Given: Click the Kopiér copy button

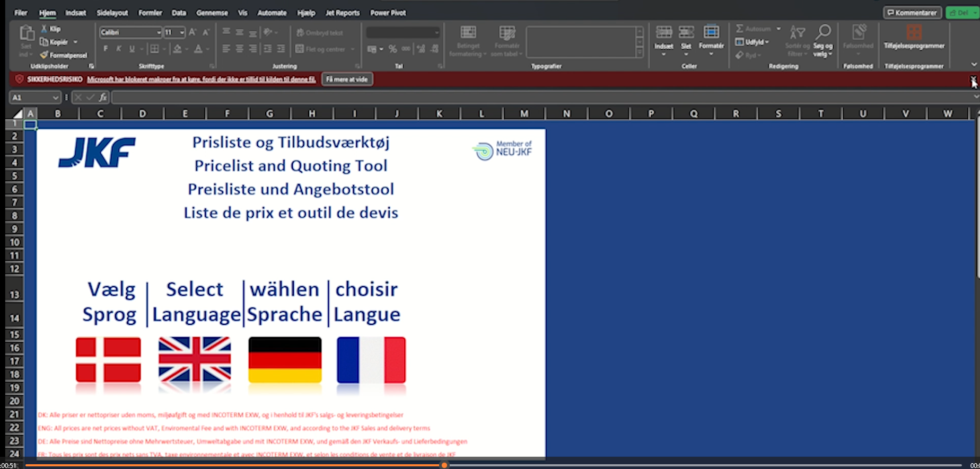Looking at the screenshot, I should (x=54, y=42).
